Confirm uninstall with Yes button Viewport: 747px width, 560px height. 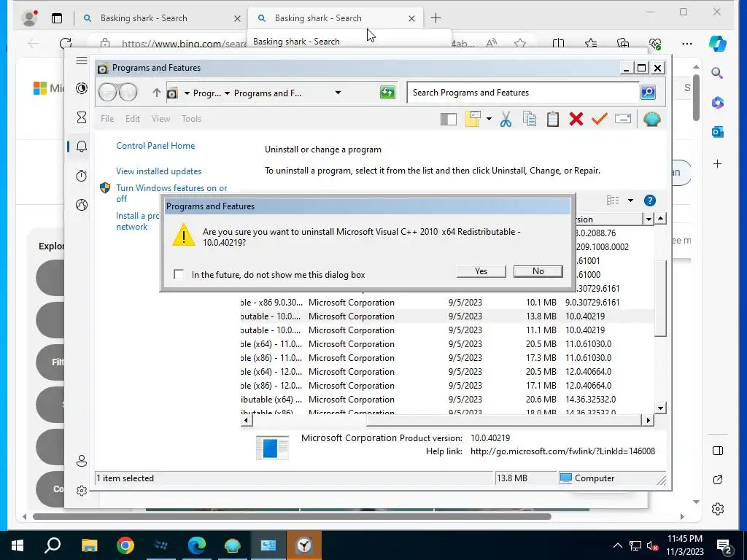point(481,271)
